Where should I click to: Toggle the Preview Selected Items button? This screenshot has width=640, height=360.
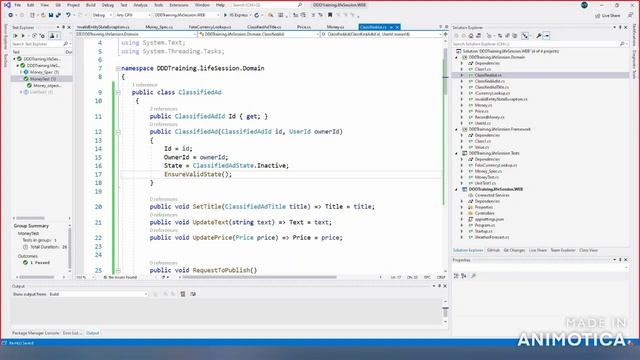coord(547,36)
